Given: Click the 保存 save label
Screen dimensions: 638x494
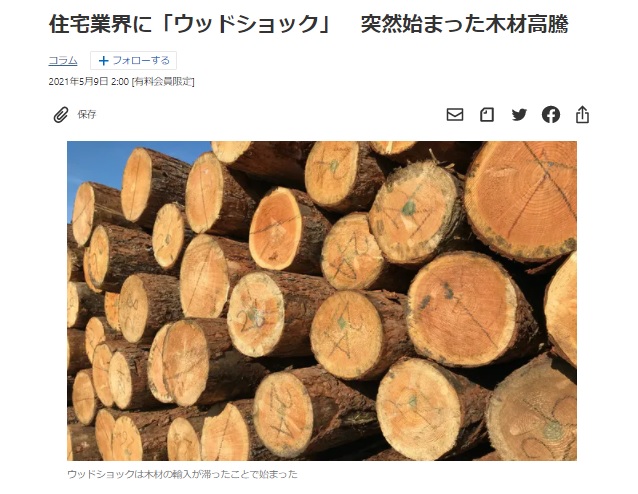Looking at the screenshot, I should click(x=87, y=114).
